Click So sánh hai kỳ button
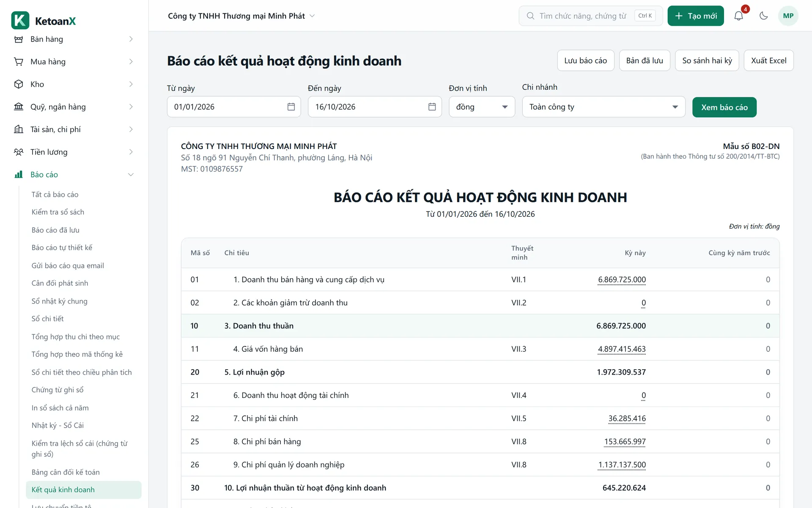Screen dimensions: 812x508 click(707, 61)
